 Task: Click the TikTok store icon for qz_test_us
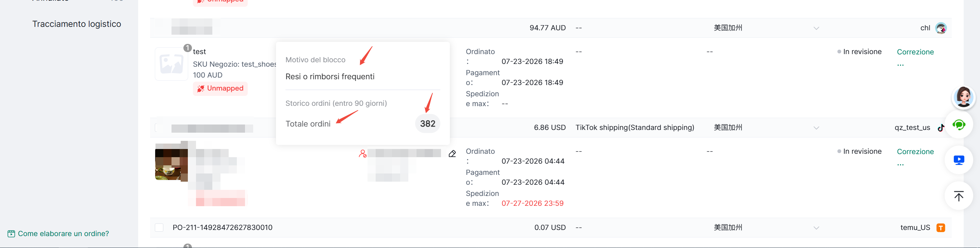tap(941, 128)
